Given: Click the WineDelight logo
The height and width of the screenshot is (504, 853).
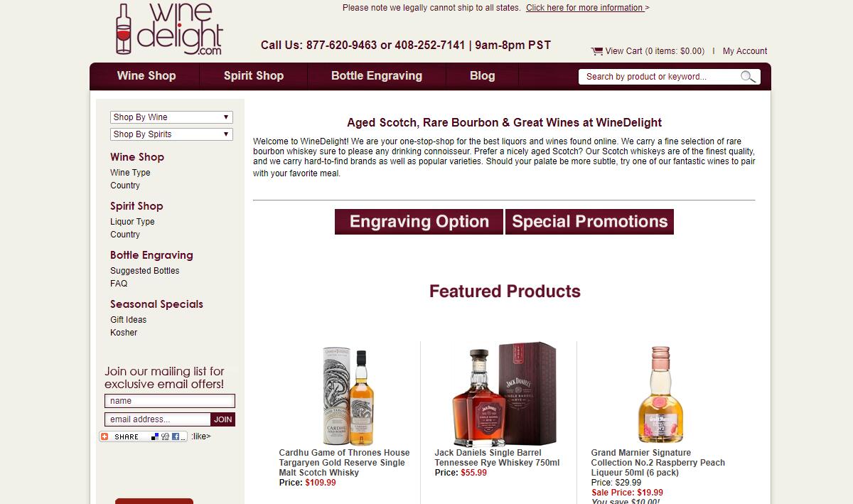Looking at the screenshot, I should (169, 28).
